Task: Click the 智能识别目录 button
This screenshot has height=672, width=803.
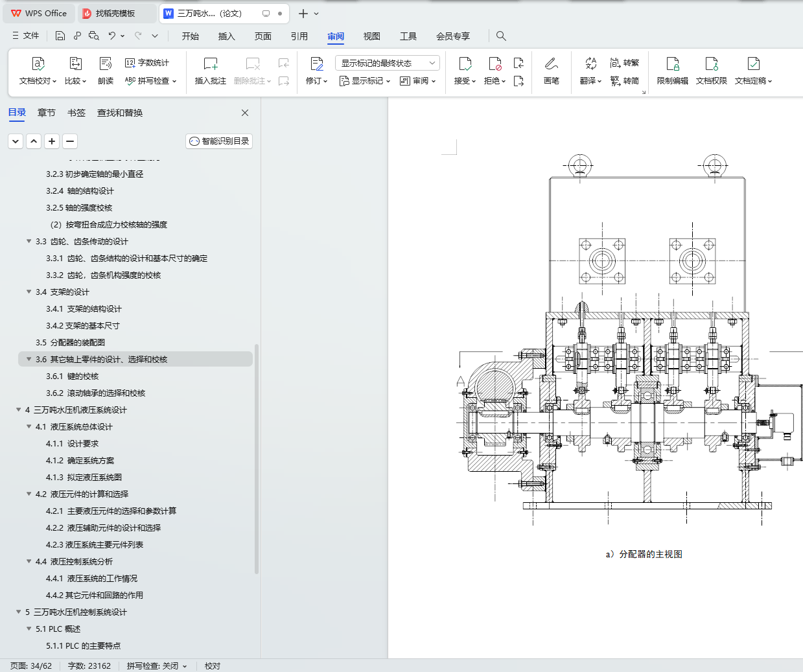Action: coord(219,141)
